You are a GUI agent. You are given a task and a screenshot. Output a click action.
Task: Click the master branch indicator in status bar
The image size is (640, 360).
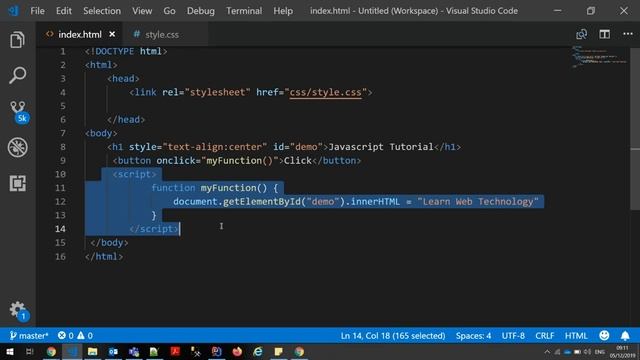click(29, 336)
